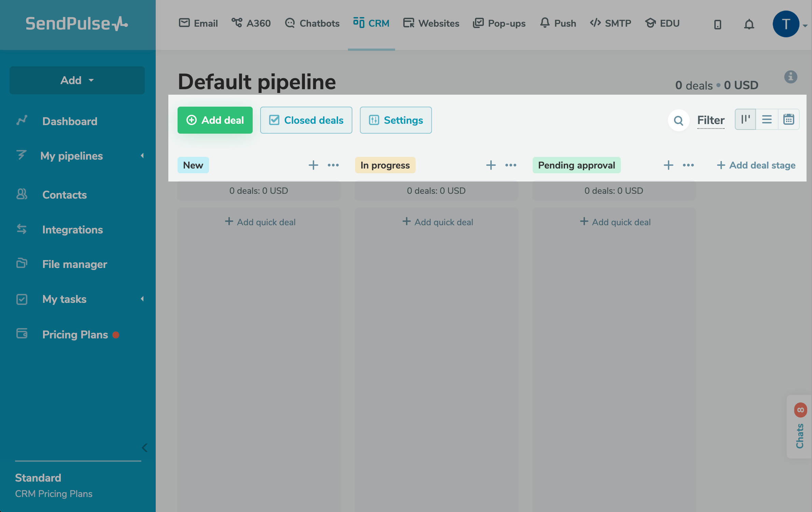Click the green Add deal button
The width and height of the screenshot is (812, 512).
click(x=215, y=120)
